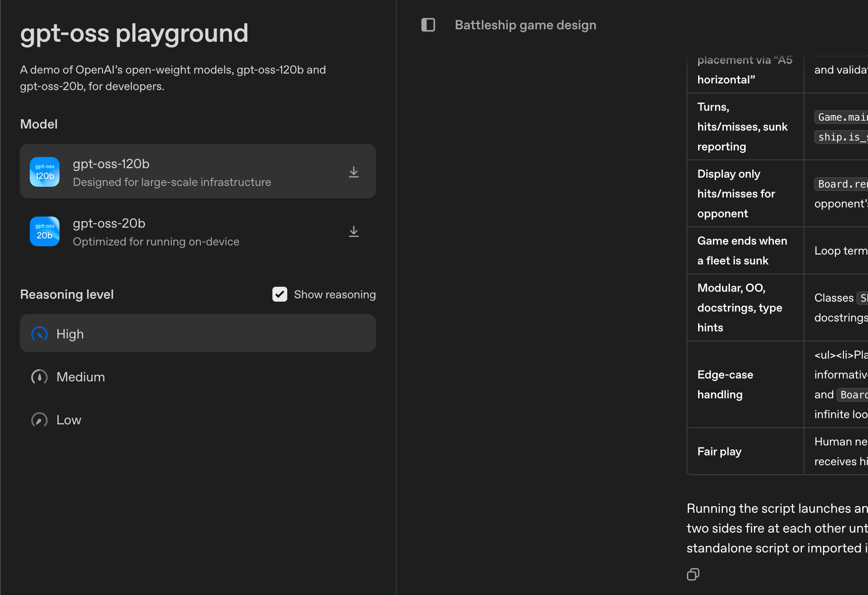Screen dimensions: 868x595
Task: Toggle the sidebar panel icon
Action: [x=428, y=25]
